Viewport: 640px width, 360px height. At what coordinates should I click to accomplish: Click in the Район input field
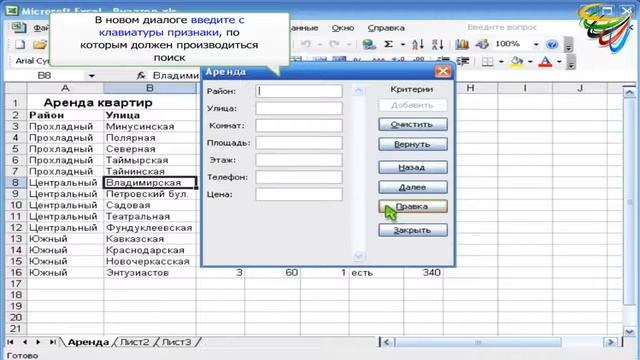tap(299, 91)
